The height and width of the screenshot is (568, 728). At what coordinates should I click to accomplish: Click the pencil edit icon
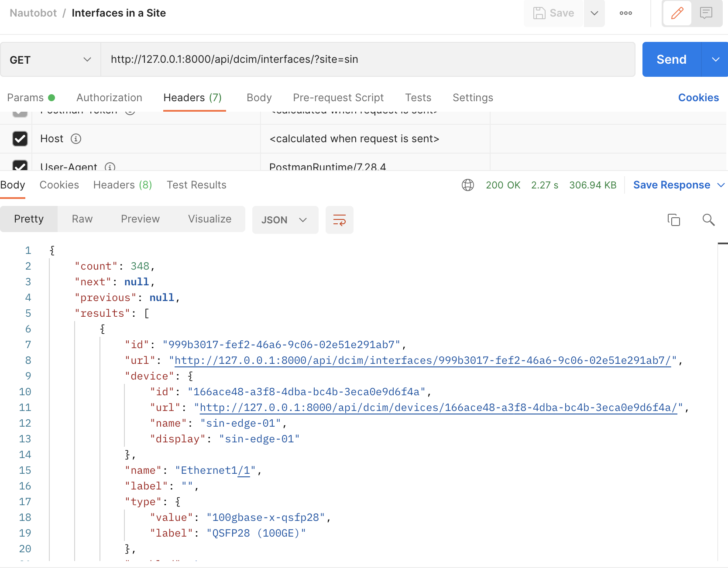[677, 13]
